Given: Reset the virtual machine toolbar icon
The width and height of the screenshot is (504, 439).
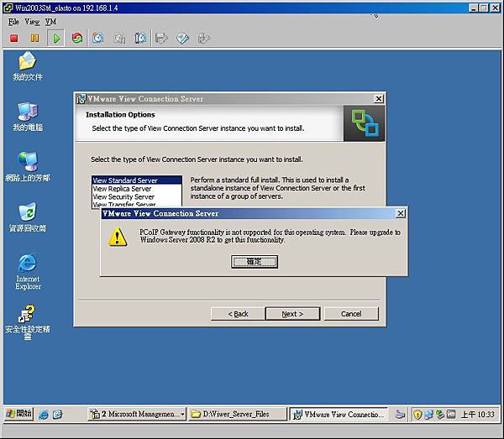Looking at the screenshot, I should click(77, 39).
